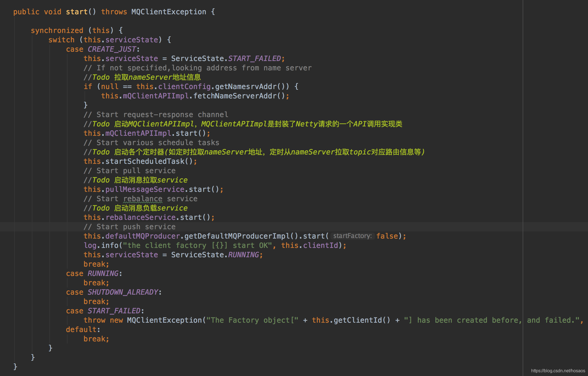This screenshot has width=588, height=376.
Task: Click rebalanceService.start() line
Action: pyautogui.click(x=149, y=217)
